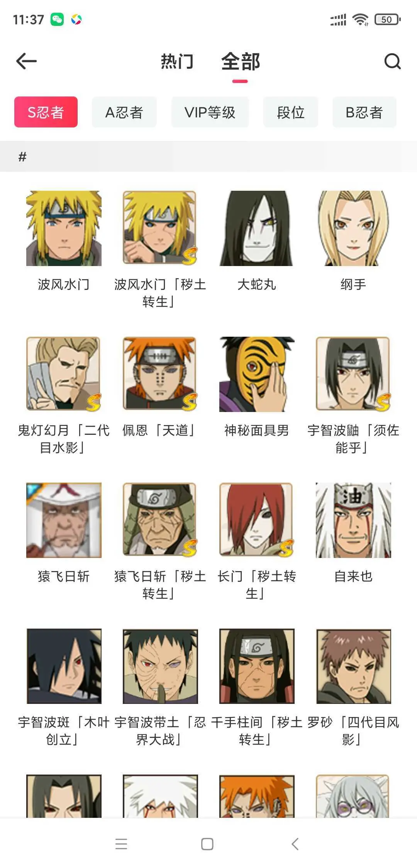
Task: Open the 神秘面具男 portrait
Action: click(257, 374)
